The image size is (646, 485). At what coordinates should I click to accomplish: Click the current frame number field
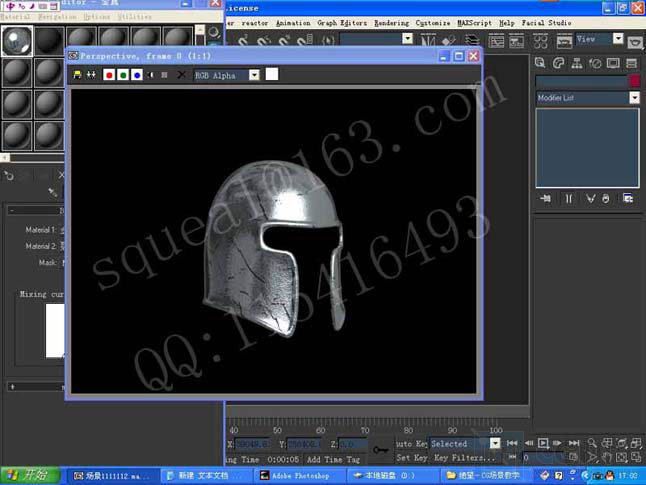point(543,457)
